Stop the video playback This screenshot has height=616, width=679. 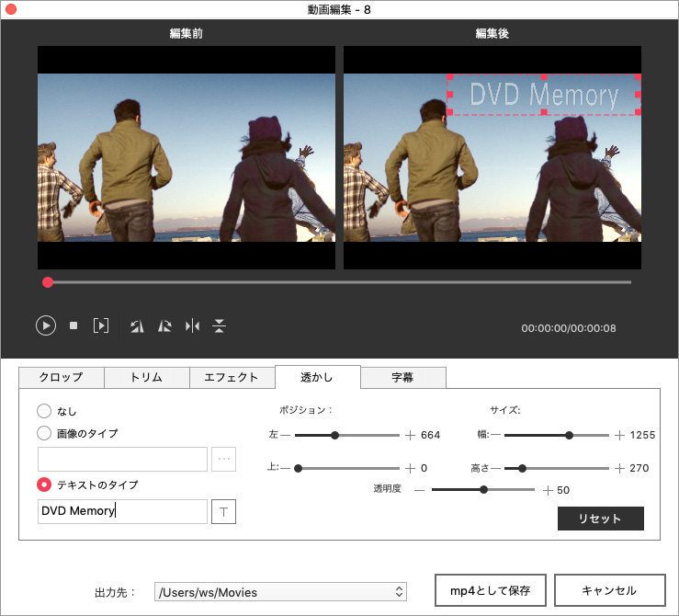point(74,325)
